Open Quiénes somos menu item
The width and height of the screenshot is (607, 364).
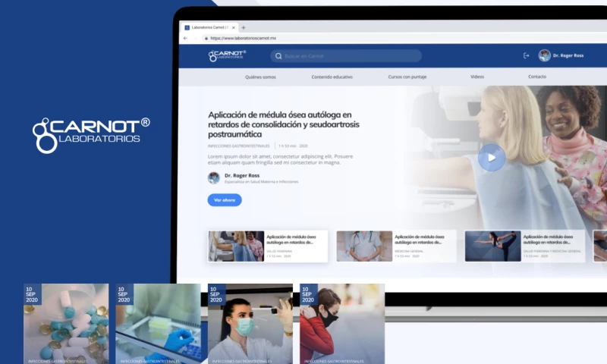[260, 77]
